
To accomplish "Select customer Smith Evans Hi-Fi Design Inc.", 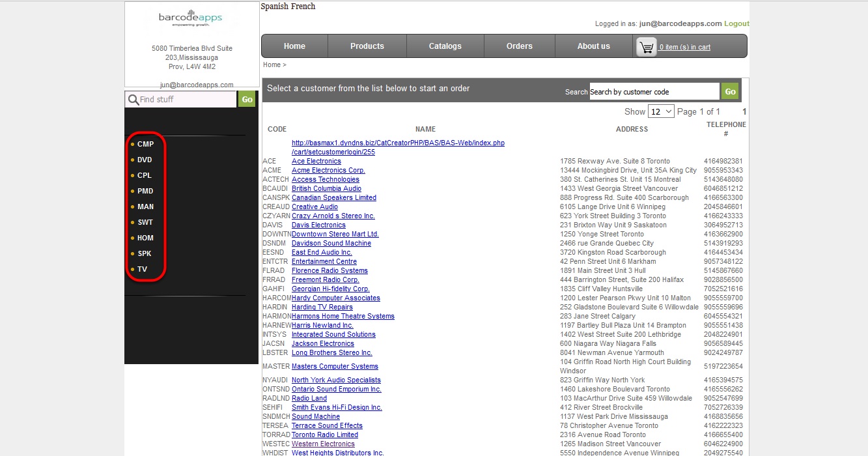I will click(337, 407).
